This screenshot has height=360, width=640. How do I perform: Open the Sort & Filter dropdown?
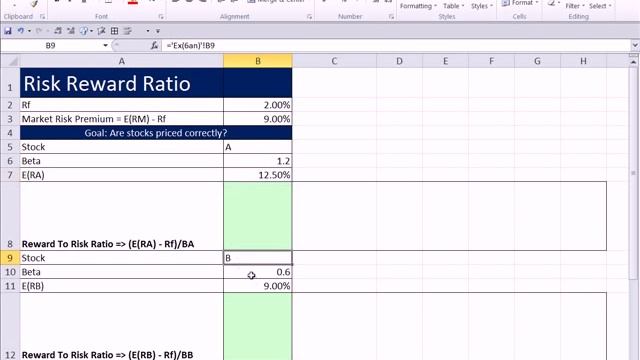575,6
